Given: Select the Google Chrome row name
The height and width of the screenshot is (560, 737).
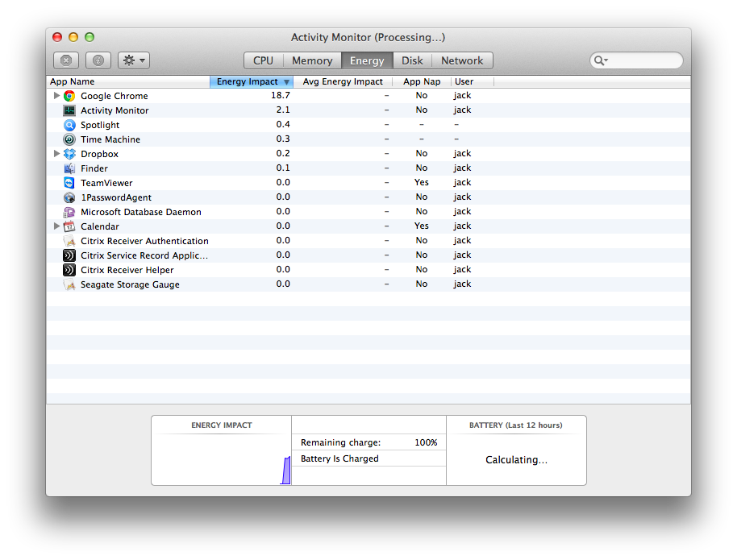Looking at the screenshot, I should pyautogui.click(x=115, y=96).
